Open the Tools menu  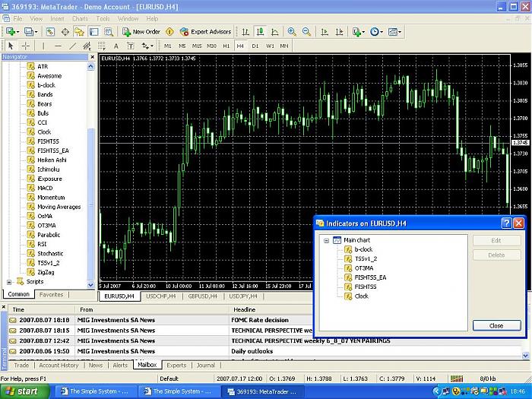tap(103, 19)
